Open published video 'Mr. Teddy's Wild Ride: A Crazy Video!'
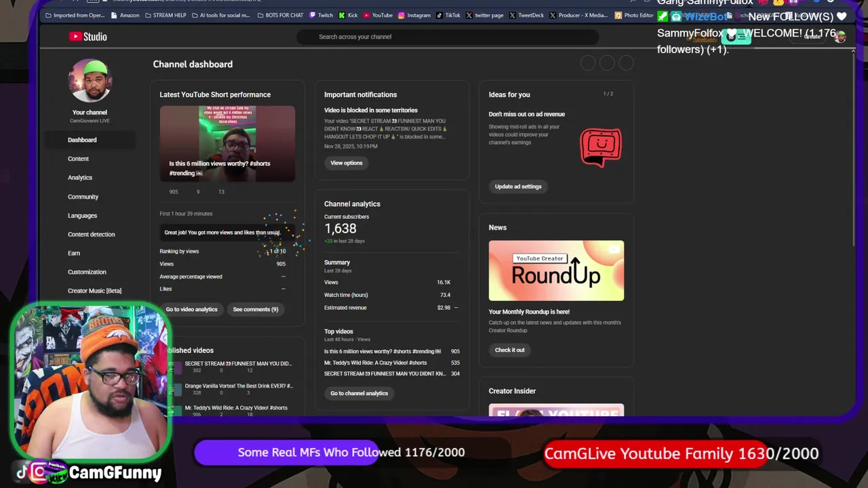This screenshot has width=868, height=488. coord(236,408)
